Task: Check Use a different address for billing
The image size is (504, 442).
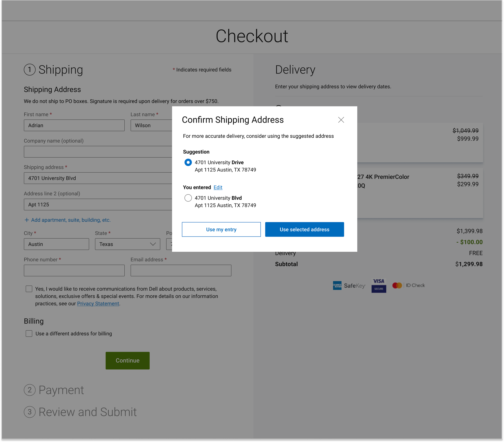Action: 29,333
